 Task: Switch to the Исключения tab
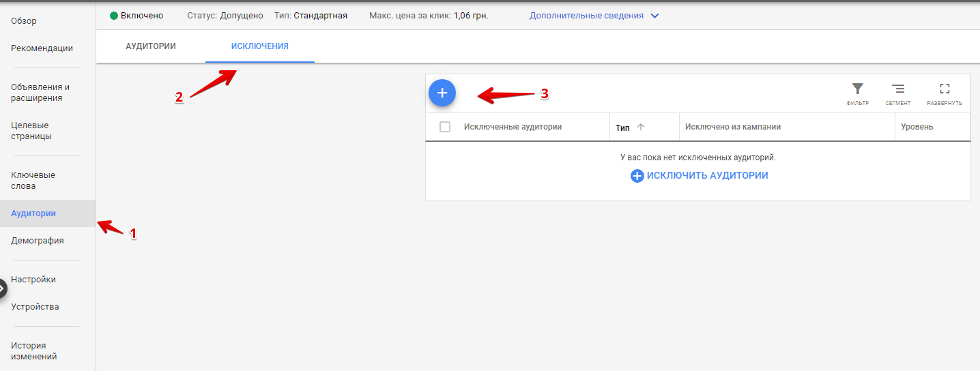[x=260, y=46]
